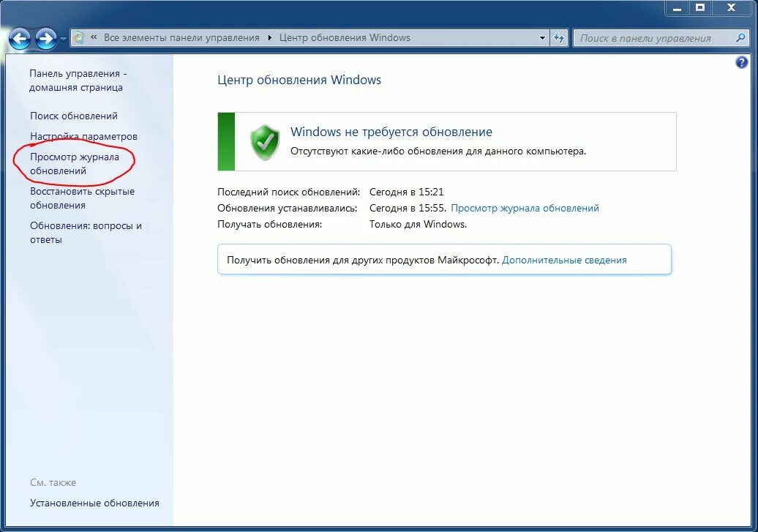Click the 'Сегодня в 15:21' last search value

[x=406, y=192]
